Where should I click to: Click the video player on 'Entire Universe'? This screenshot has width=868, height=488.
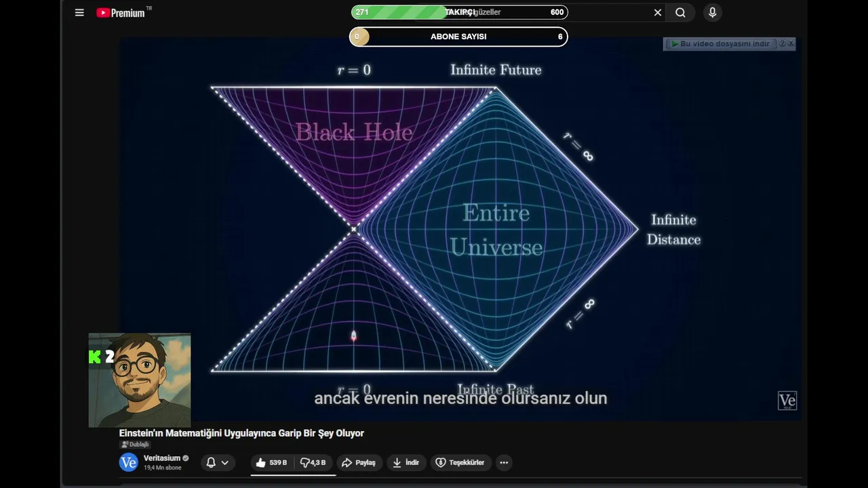click(496, 230)
